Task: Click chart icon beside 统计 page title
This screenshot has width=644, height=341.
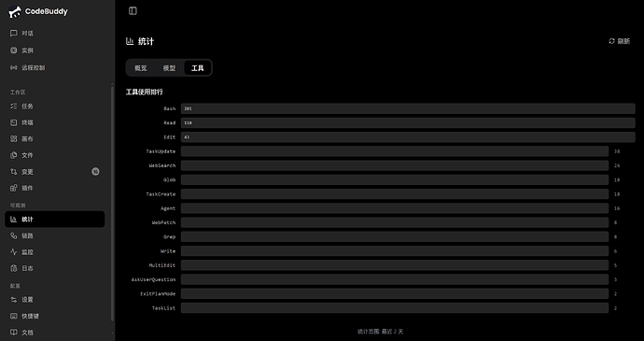Action: point(130,41)
